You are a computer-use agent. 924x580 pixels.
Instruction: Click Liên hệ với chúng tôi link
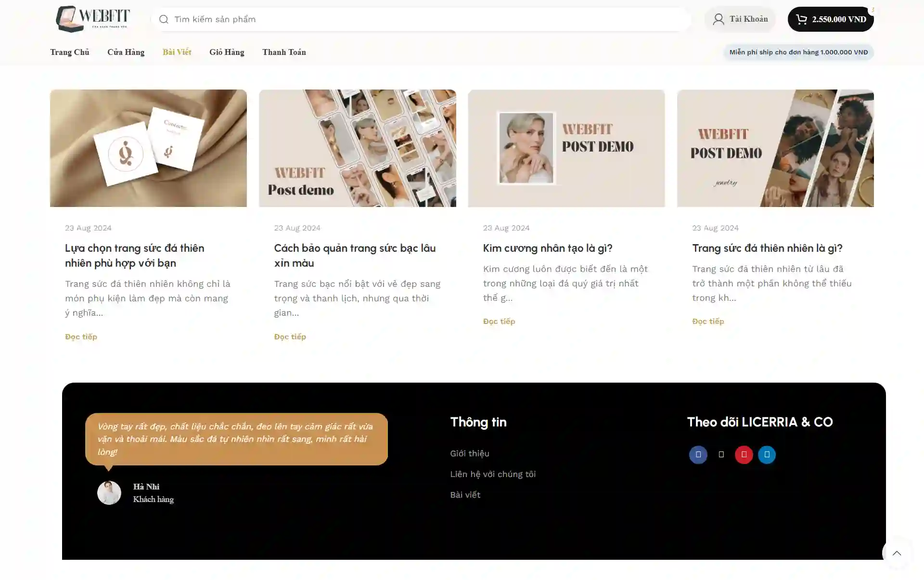click(493, 474)
